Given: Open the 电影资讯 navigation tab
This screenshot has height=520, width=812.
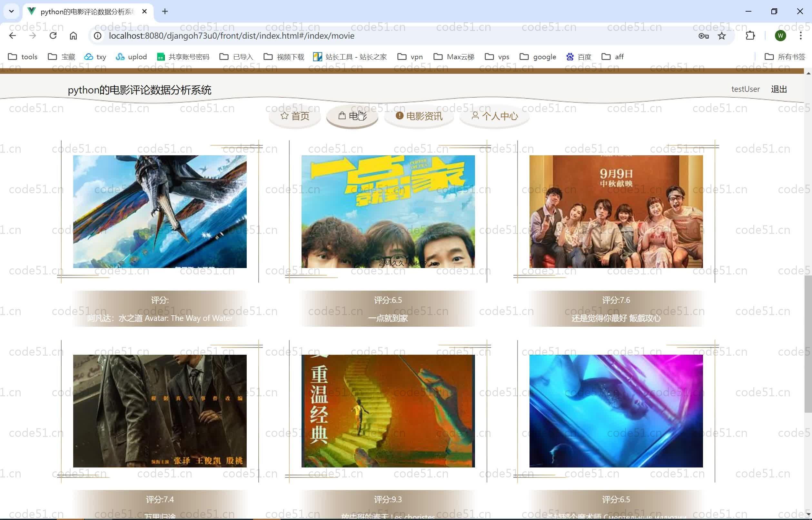Looking at the screenshot, I should (x=419, y=116).
